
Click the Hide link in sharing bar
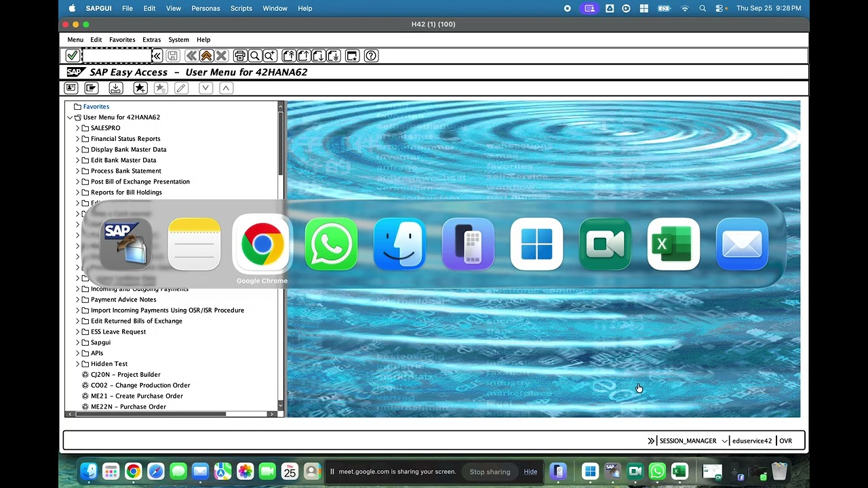point(530,472)
